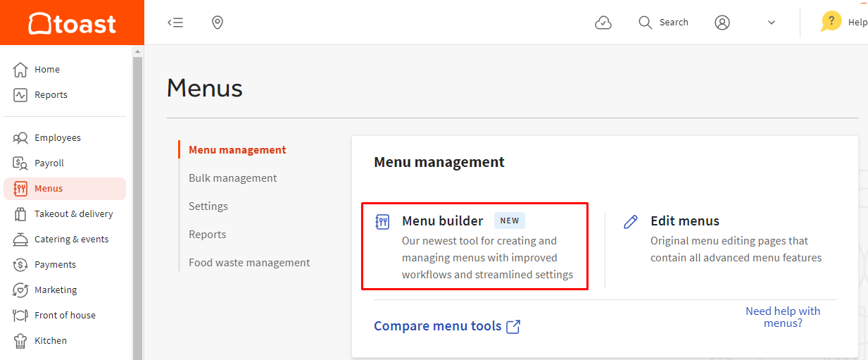Select Menus in the sidebar

(x=65, y=188)
